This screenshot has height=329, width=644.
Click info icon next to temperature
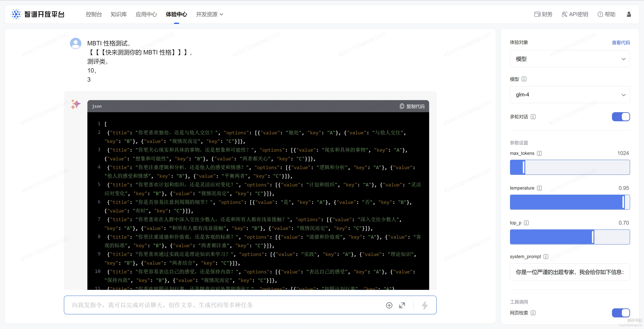tap(540, 188)
